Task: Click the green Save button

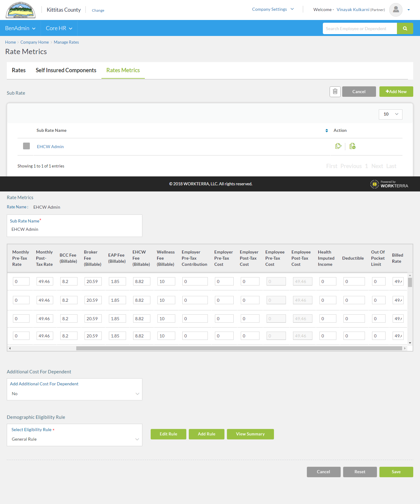Action: (396, 472)
